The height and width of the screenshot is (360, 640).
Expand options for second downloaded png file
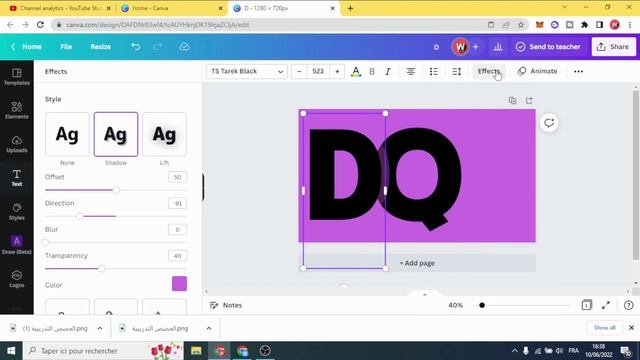point(209,328)
